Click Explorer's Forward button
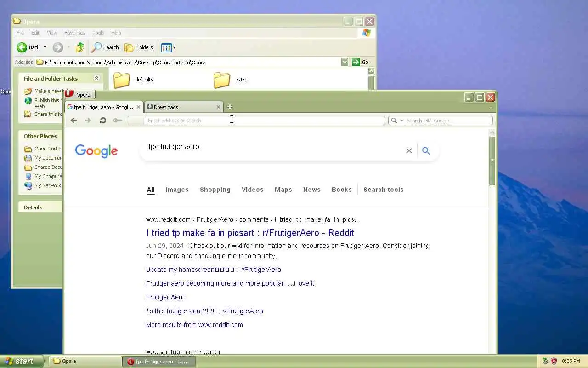This screenshot has height=368, width=588. [57, 47]
